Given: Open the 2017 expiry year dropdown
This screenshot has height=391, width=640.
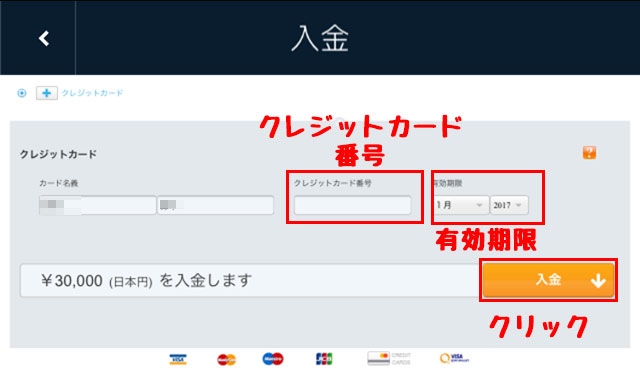Looking at the screenshot, I should tap(509, 205).
